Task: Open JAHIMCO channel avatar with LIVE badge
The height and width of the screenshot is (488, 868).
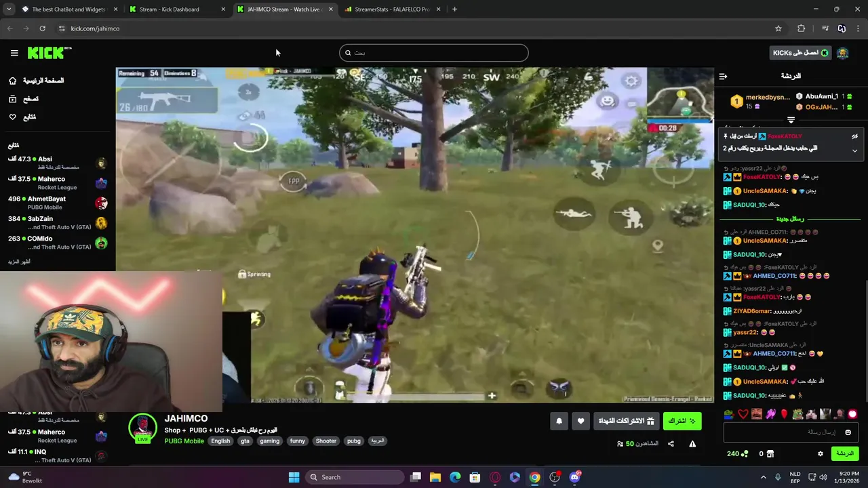Action: point(142,428)
